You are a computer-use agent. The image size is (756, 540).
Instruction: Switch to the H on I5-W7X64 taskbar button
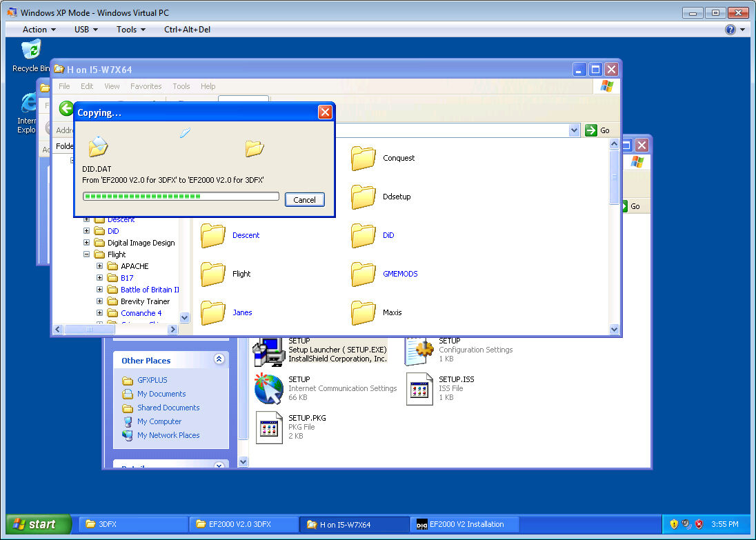pyautogui.click(x=355, y=525)
